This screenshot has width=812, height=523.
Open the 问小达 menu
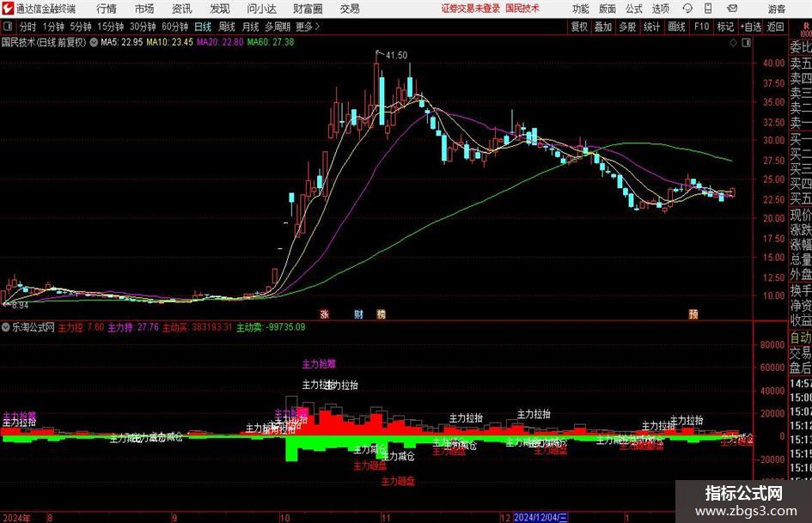tap(261, 9)
